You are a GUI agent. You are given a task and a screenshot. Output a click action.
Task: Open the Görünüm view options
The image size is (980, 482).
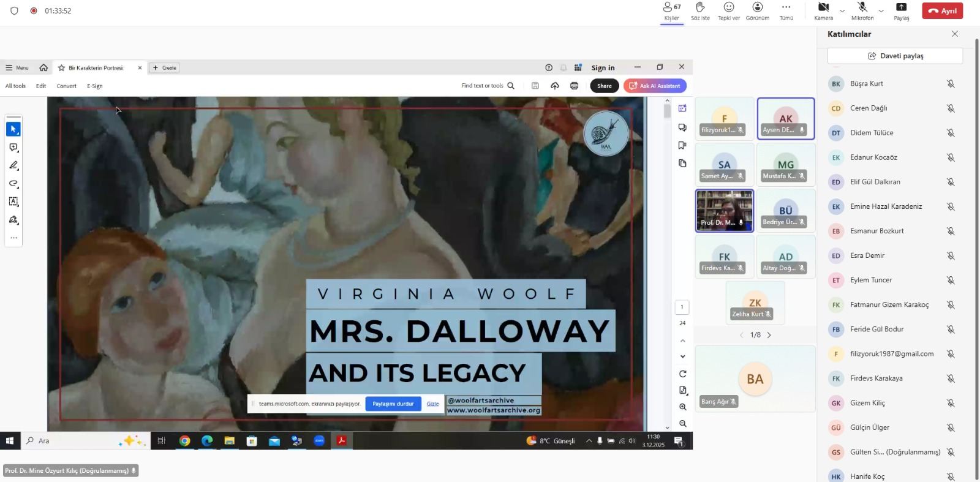click(x=758, y=10)
